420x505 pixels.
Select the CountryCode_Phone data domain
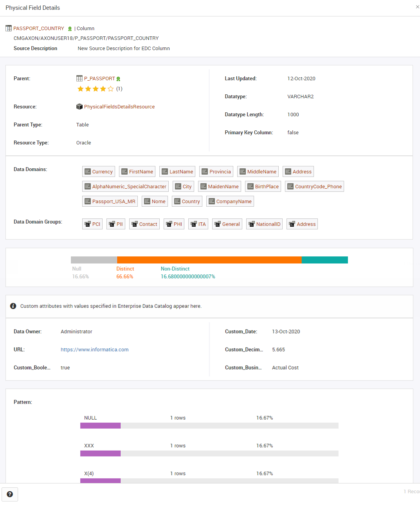tap(314, 186)
